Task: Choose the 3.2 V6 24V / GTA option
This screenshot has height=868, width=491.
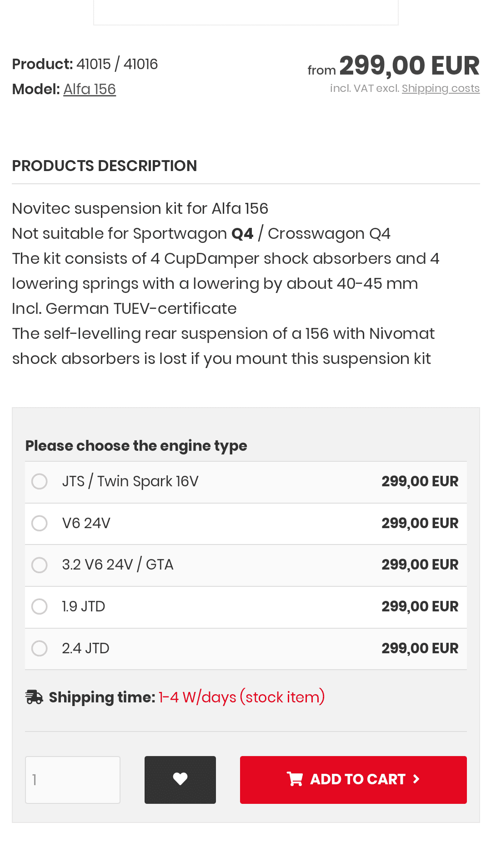Action: click(x=40, y=565)
